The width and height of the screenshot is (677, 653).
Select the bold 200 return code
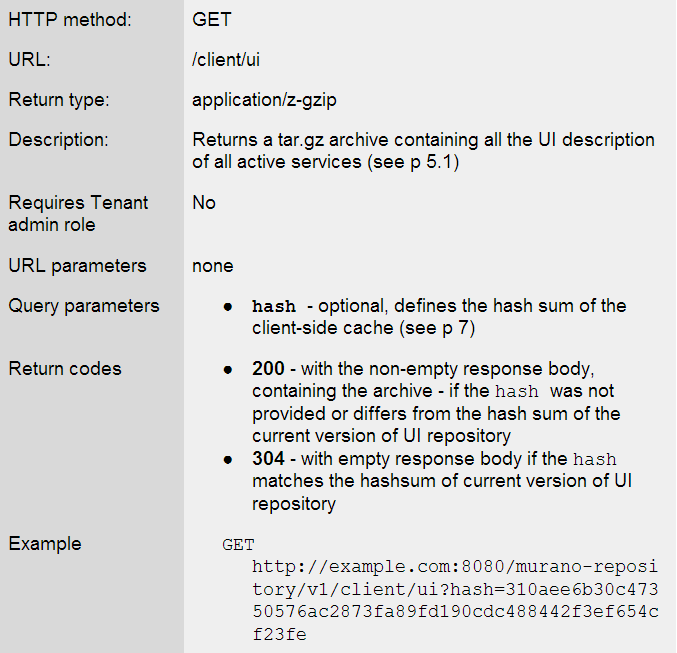(x=267, y=369)
